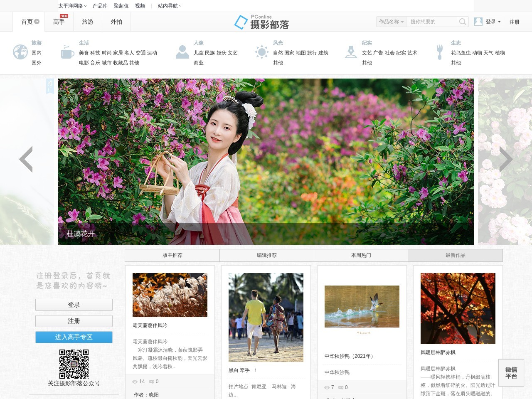Image resolution: width=532 pixels, height=399 pixels.
Task: Select the 本周热门 tab
Action: (361, 255)
